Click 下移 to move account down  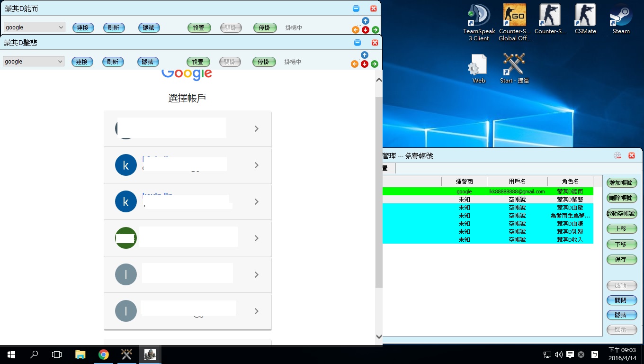click(x=622, y=245)
